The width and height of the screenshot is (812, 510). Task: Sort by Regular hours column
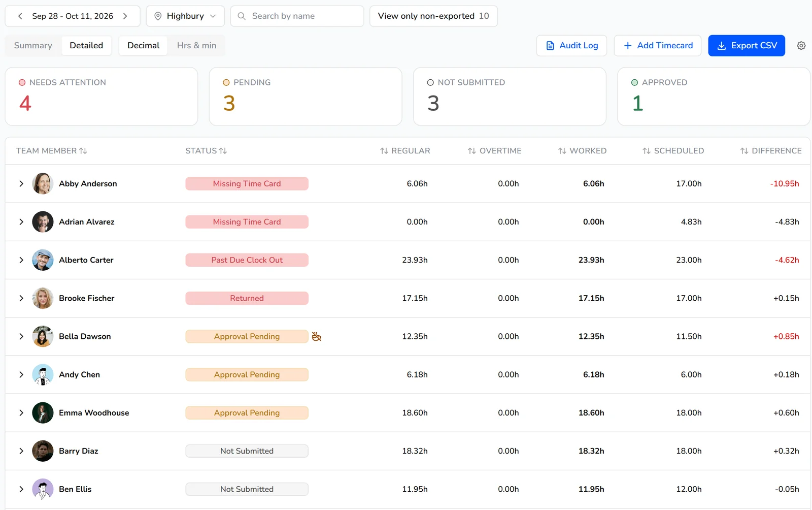pos(405,151)
